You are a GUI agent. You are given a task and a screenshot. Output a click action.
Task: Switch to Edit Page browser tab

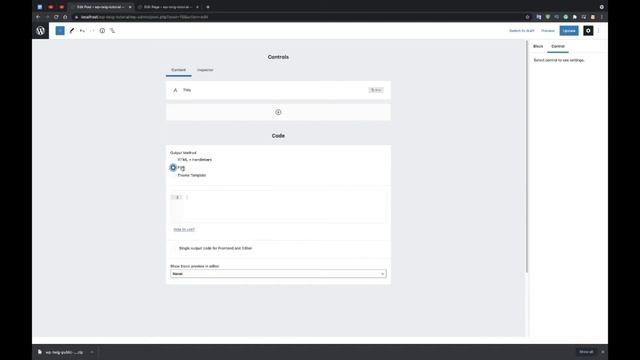click(168, 7)
